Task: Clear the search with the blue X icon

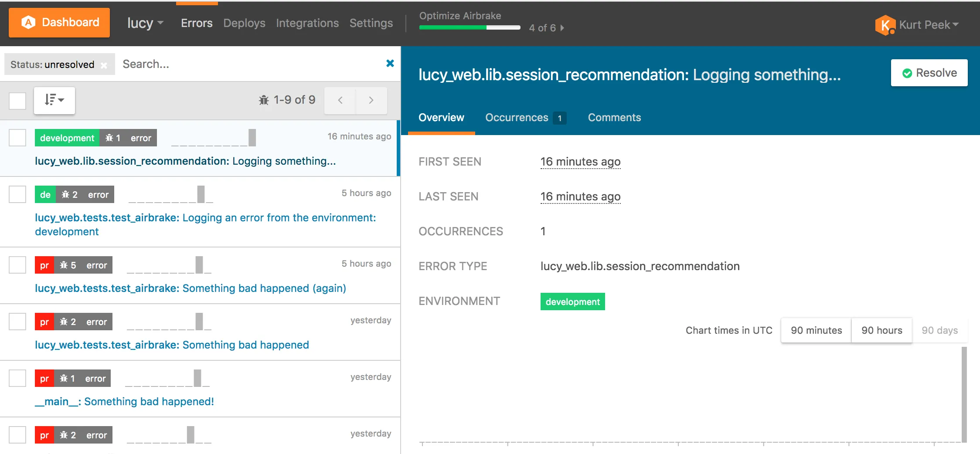Action: point(390,64)
